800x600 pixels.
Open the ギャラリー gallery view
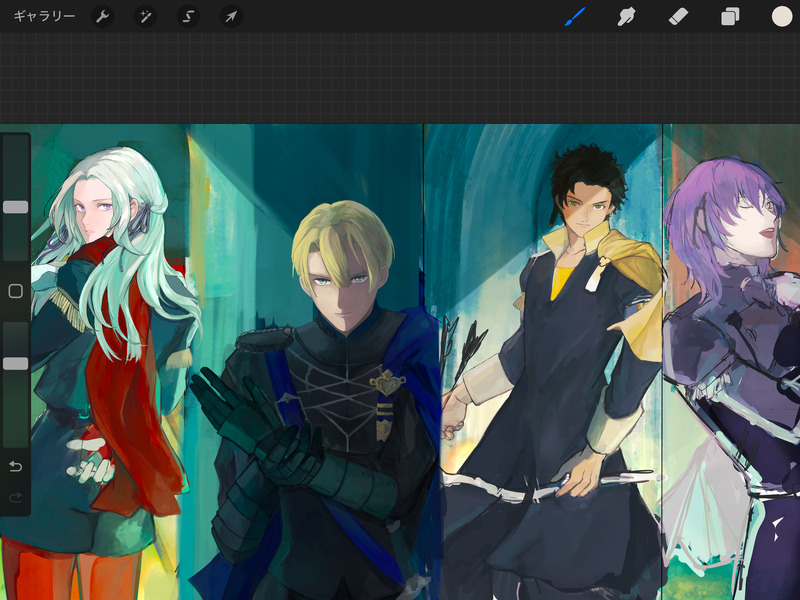click(44, 16)
